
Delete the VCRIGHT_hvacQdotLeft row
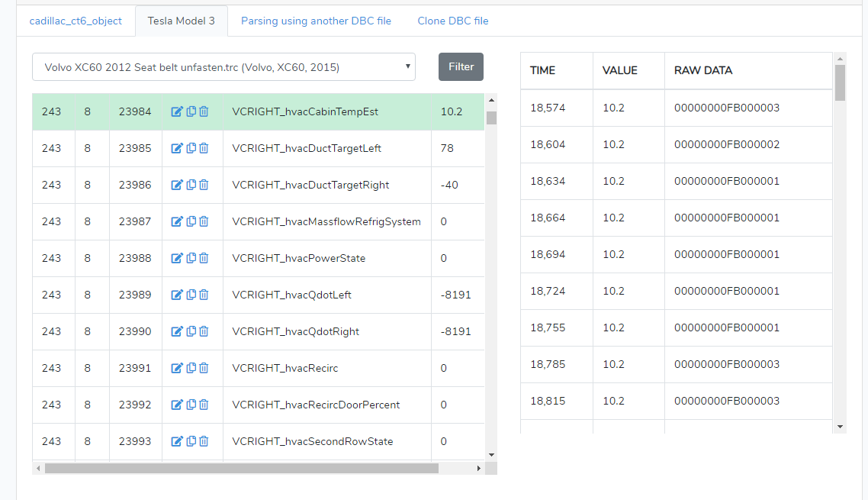204,295
